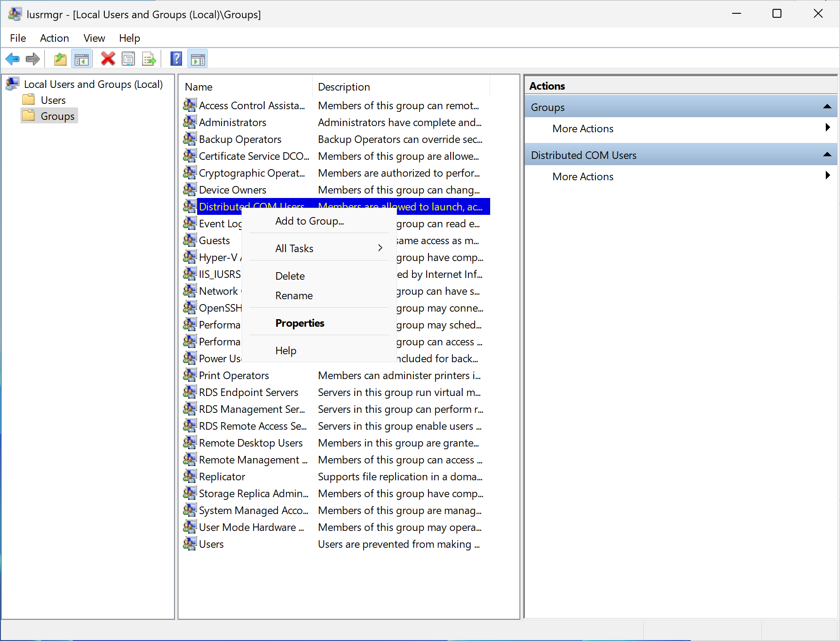
Task: Open Properties via toolbar icon
Action: (128, 59)
